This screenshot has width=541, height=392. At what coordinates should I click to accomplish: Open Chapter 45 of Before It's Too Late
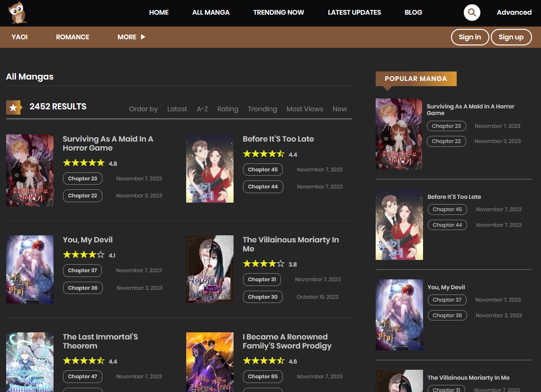[263, 169]
